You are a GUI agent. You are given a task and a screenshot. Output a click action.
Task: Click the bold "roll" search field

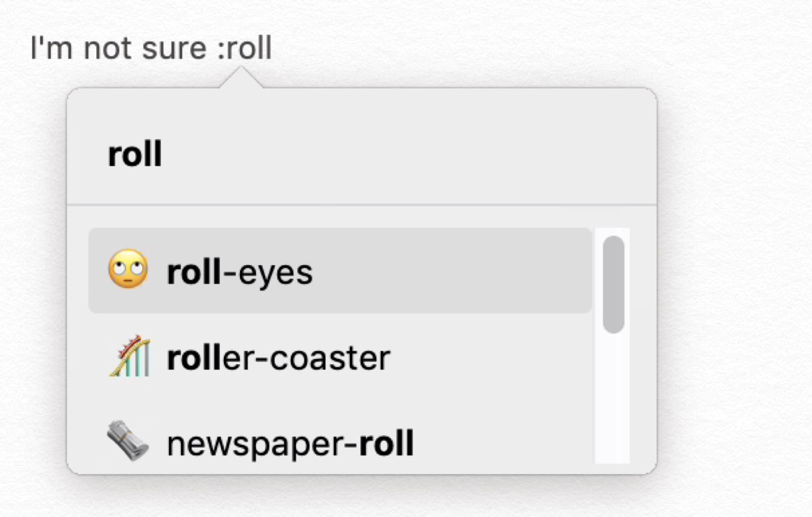point(135,155)
